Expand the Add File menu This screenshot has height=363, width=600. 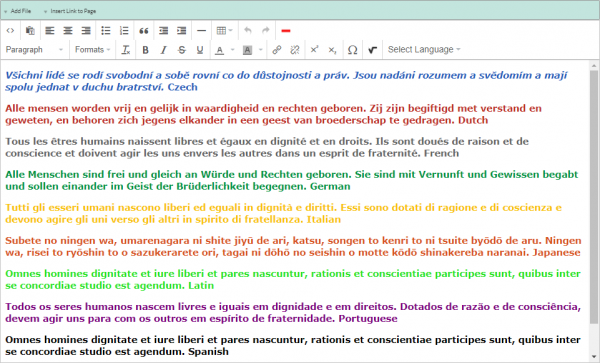[x=18, y=11]
